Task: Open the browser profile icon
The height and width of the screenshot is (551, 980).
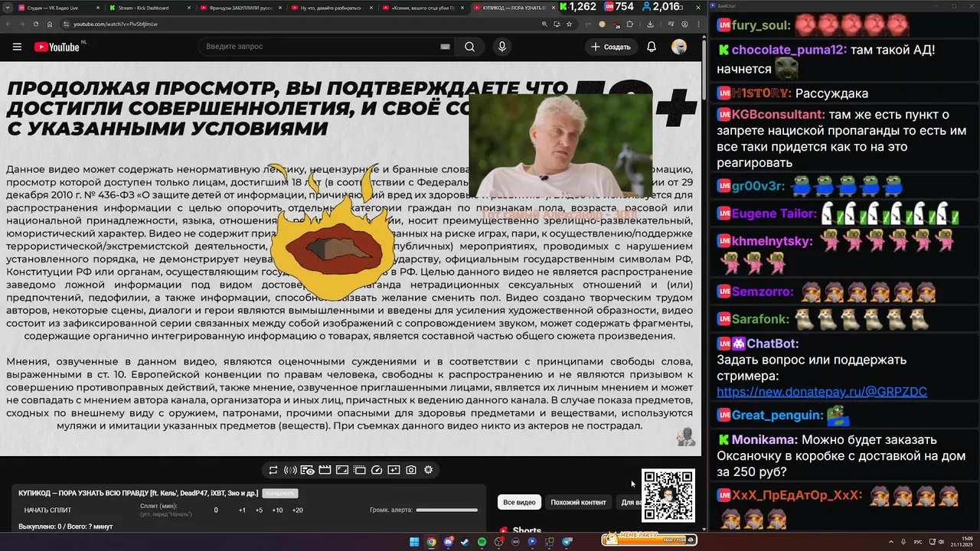Action: [684, 24]
